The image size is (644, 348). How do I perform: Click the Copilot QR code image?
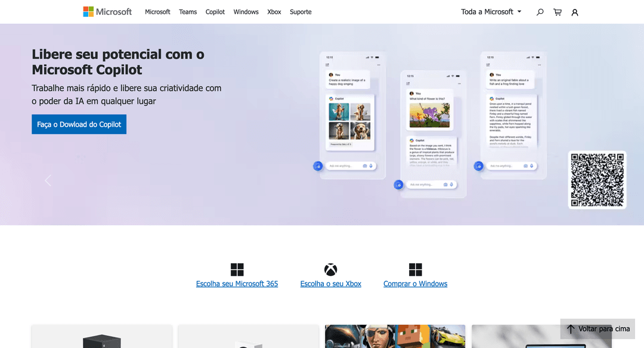coord(597,180)
